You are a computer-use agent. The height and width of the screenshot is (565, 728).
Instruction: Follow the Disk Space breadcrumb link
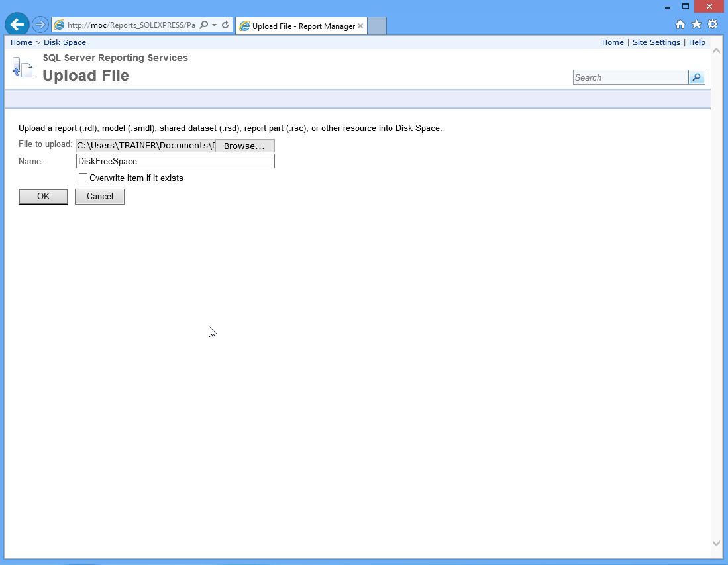click(x=65, y=42)
